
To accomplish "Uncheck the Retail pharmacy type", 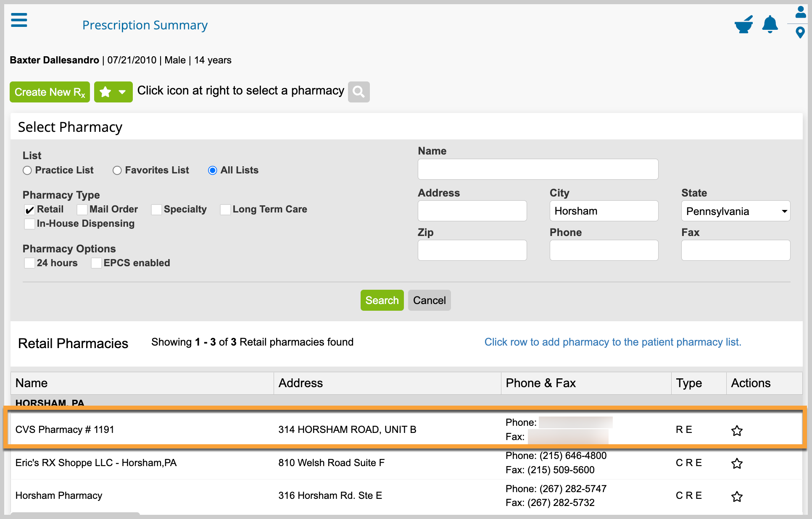I will [29, 210].
